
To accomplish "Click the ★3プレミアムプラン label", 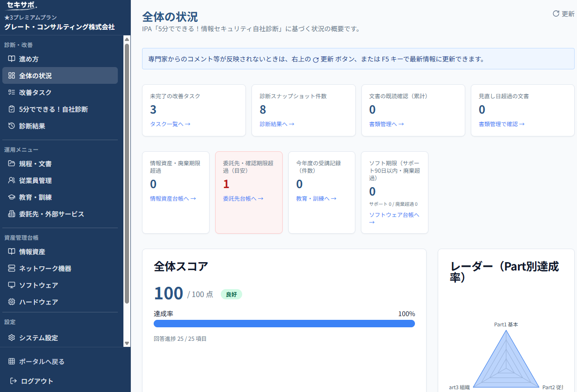I will 30,17.
